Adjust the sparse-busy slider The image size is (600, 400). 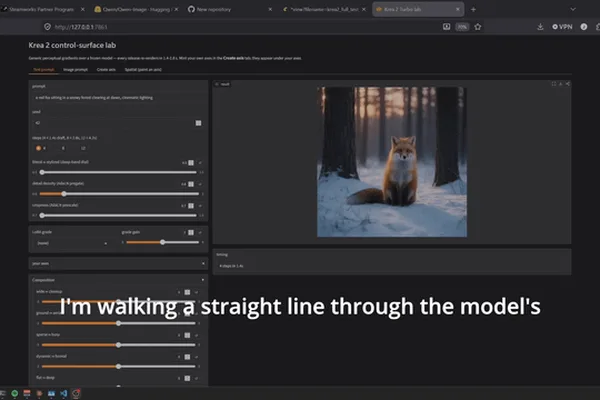(x=119, y=345)
